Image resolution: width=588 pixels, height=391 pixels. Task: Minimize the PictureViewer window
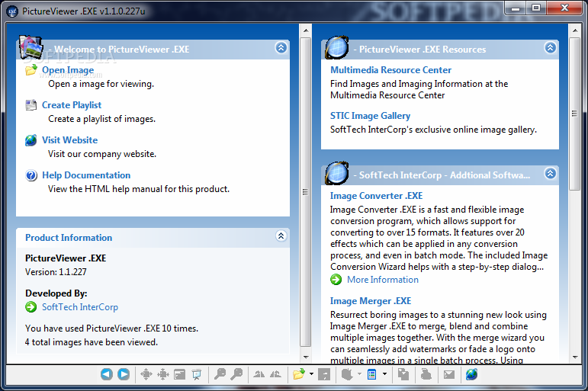(x=516, y=8)
